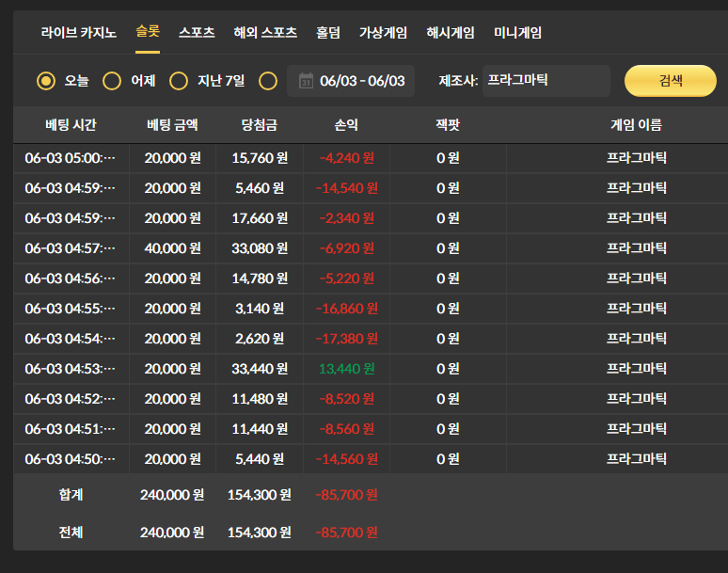The width and height of the screenshot is (728, 573).
Task: Select the 지난 7일 radio button
Action: (x=179, y=81)
